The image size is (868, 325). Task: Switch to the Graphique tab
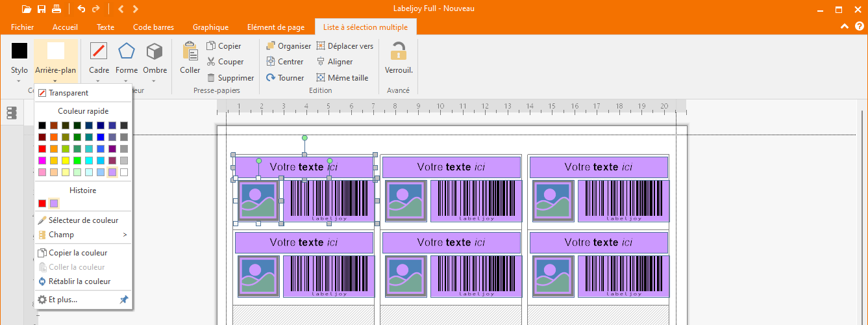point(210,27)
